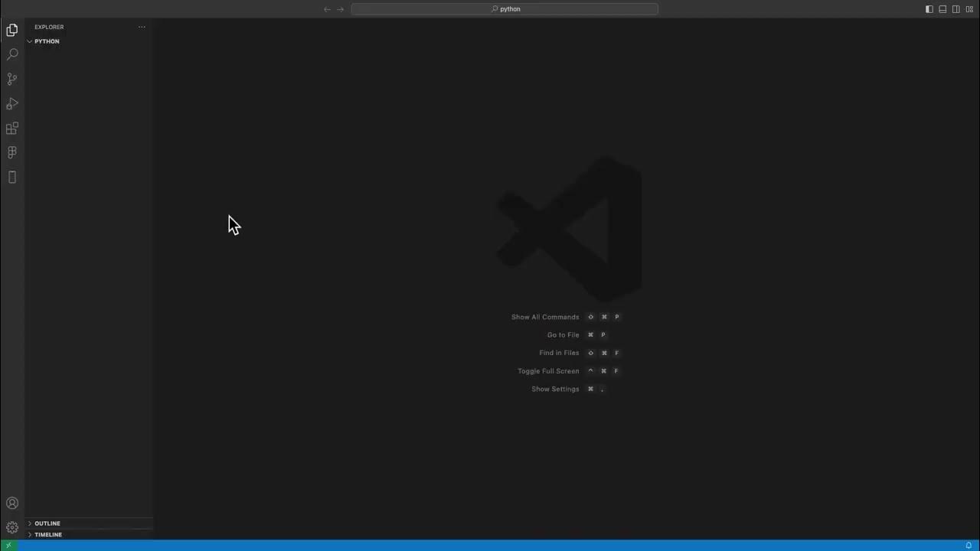Open the Accounts menu icon

coord(11,503)
